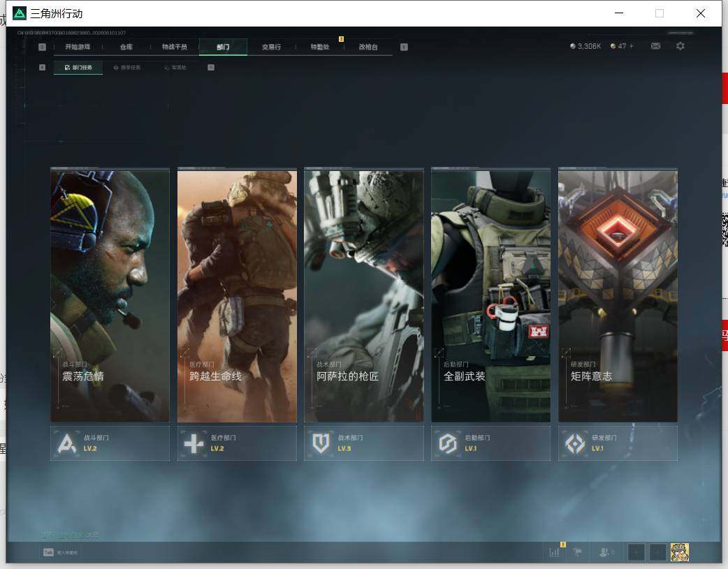Screen dimensions: 728x569
Task: Open the friends icon in bottom bar
Action: pos(606,552)
